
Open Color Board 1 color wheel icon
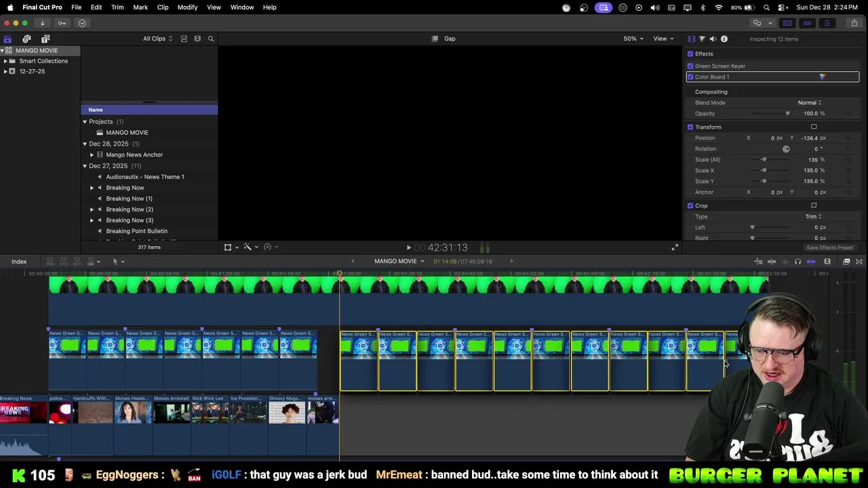coord(823,77)
